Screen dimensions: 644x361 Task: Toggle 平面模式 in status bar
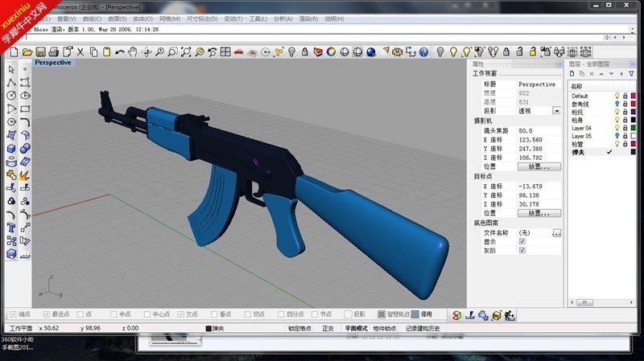pos(356,328)
